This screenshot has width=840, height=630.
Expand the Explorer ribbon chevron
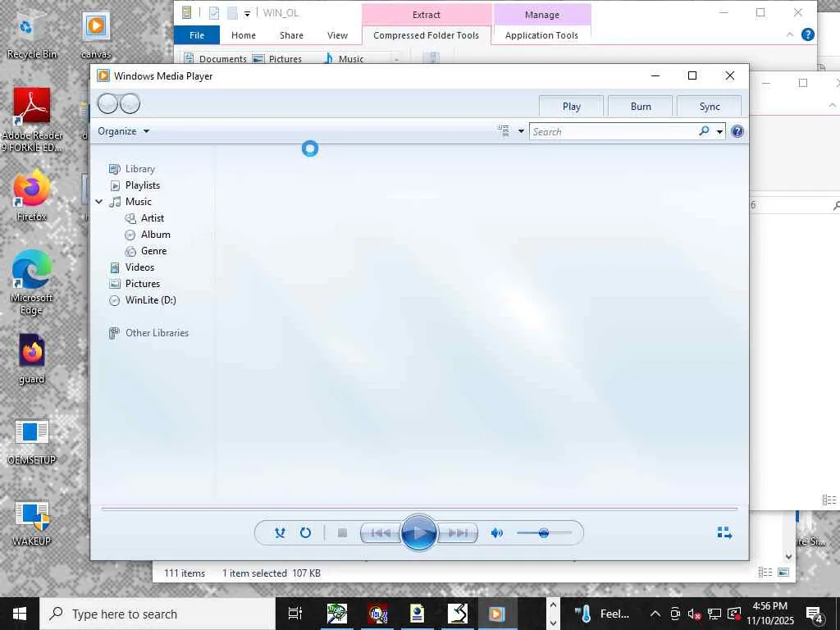tap(790, 34)
